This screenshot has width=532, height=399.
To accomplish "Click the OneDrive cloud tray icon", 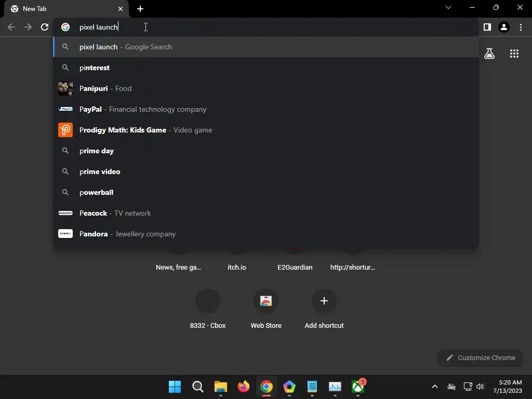I will (x=451, y=387).
